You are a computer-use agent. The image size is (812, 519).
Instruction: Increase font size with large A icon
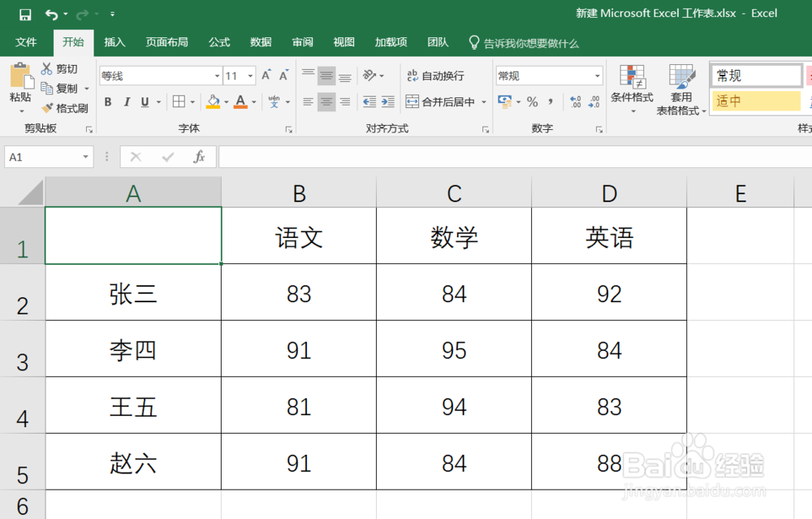coord(266,76)
